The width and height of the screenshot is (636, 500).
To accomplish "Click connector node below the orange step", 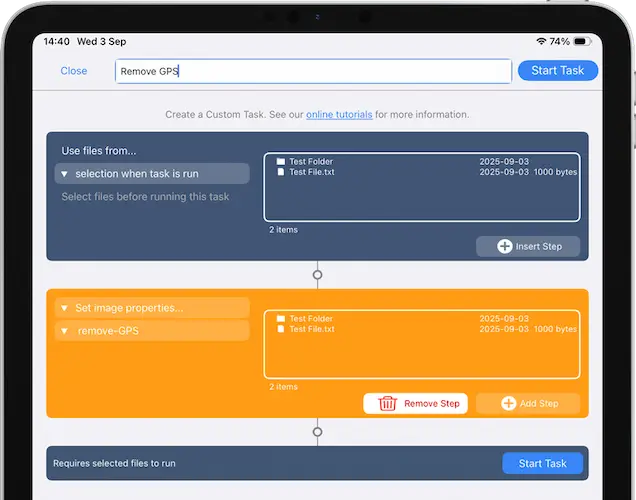I will pyautogui.click(x=318, y=432).
